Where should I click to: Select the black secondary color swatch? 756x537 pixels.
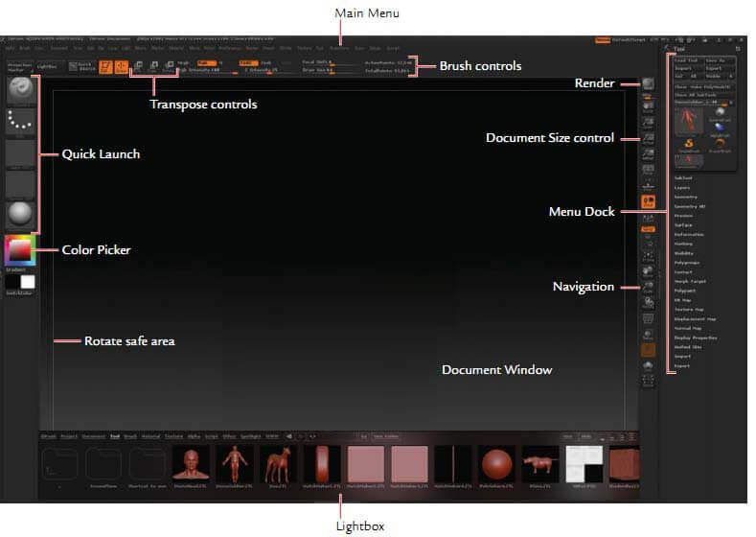[x=11, y=282]
